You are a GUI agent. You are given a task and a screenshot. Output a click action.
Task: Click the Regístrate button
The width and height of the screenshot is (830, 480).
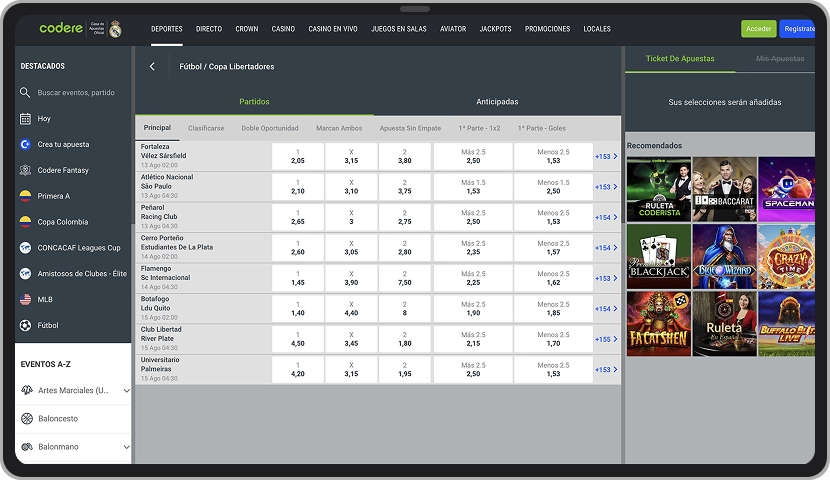[x=798, y=29]
